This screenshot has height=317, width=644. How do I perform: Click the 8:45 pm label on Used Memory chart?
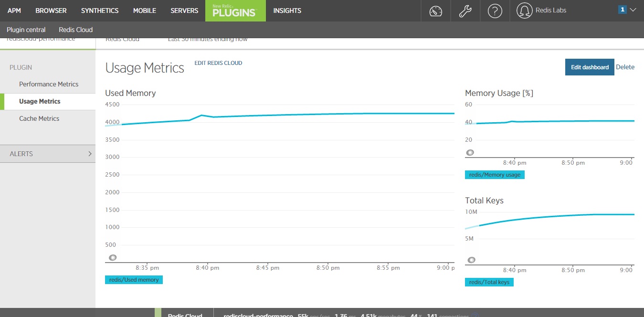268,268
